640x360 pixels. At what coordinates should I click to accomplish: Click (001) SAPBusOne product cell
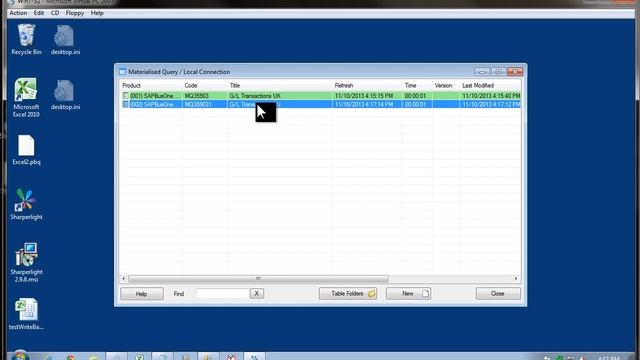pos(155,96)
